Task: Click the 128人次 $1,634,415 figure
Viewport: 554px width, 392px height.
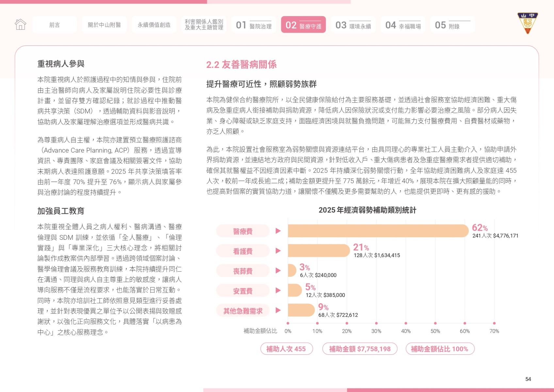Action: pos(377,255)
